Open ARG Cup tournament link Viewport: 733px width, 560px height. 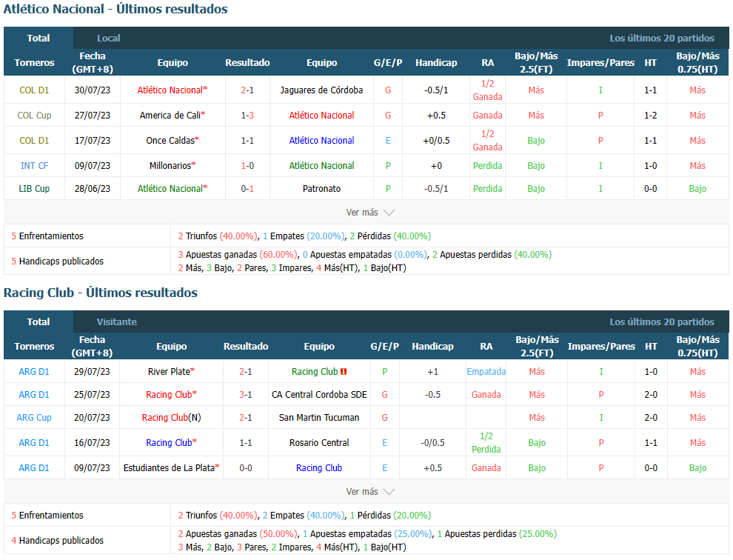[33, 418]
